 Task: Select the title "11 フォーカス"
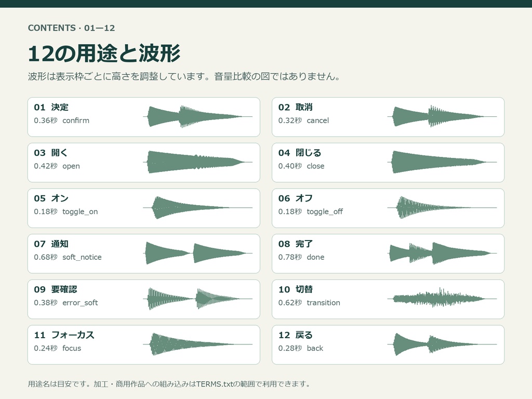tap(64, 335)
